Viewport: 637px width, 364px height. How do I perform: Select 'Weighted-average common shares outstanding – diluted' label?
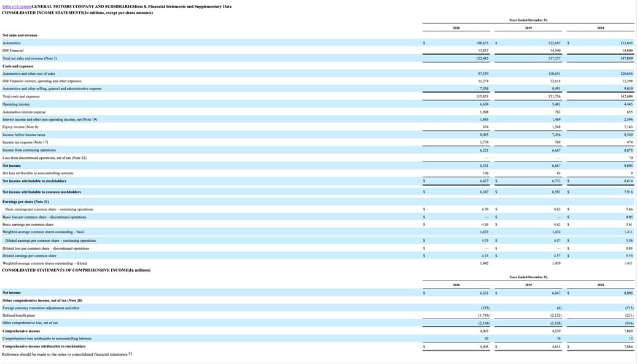[45, 263]
